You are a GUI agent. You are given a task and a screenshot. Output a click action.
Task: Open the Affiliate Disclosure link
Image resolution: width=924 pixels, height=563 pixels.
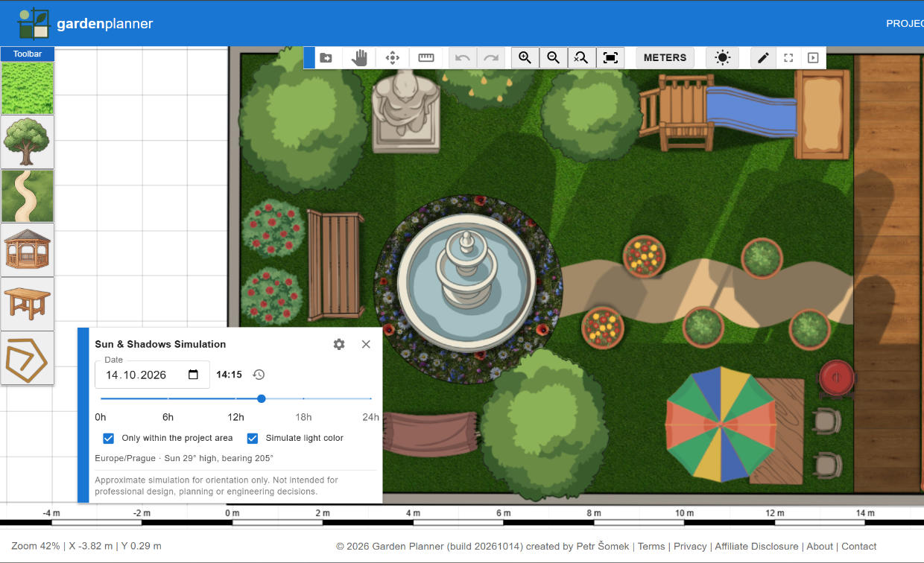point(756,546)
